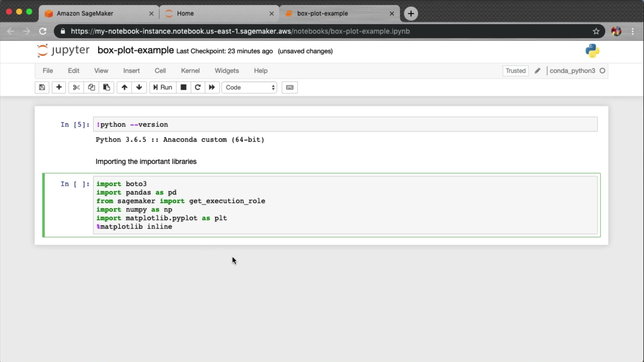The image size is (644, 362).
Task: Paste cells below icon
Action: coord(106,87)
